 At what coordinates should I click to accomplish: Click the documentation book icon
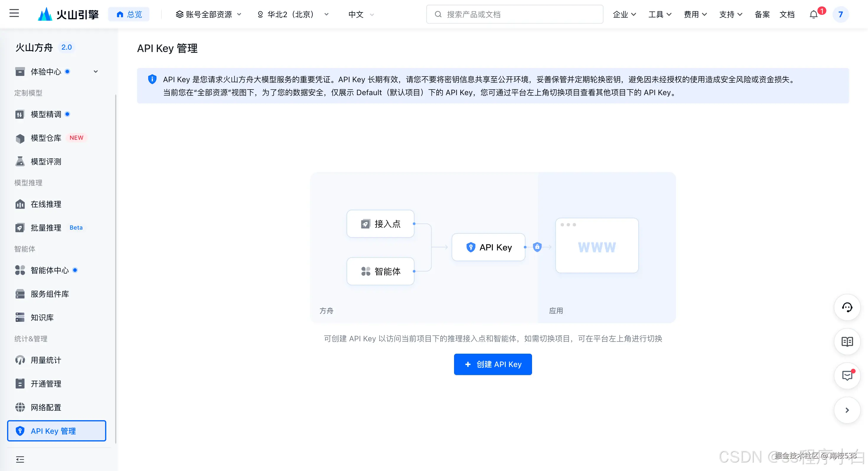point(847,342)
